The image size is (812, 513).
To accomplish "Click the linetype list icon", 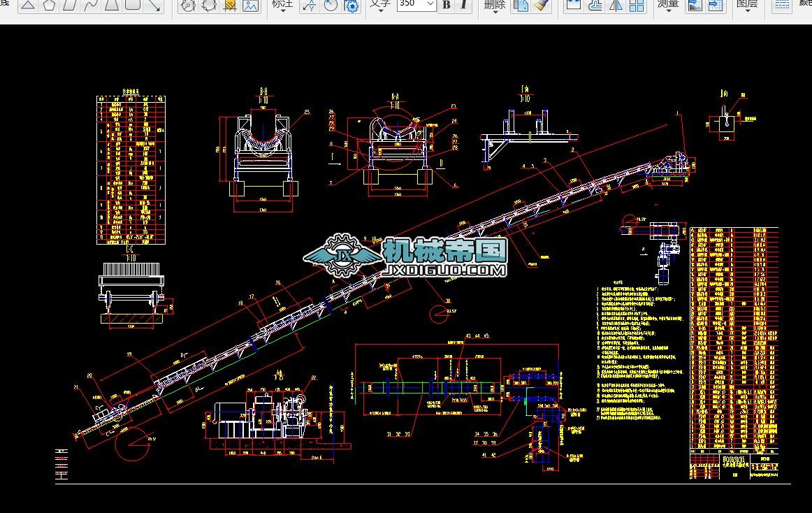I will (781, 6).
